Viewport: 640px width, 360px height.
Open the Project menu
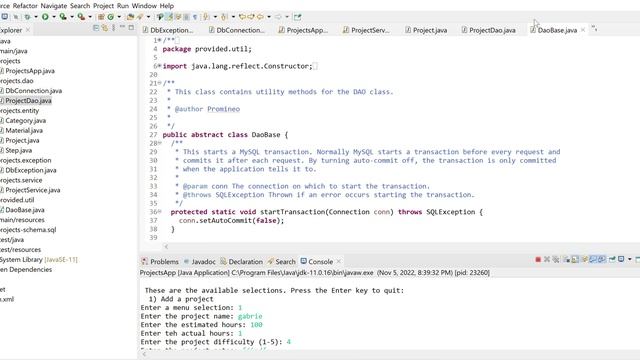click(x=104, y=6)
